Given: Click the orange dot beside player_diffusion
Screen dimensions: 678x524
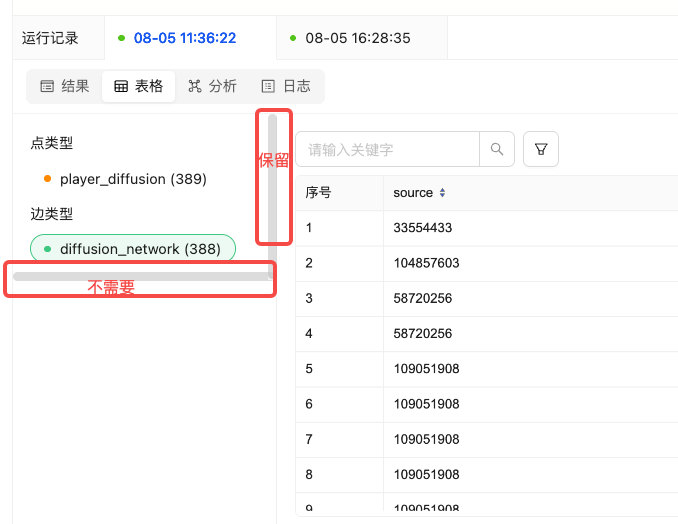Looking at the screenshot, I should pos(48,179).
